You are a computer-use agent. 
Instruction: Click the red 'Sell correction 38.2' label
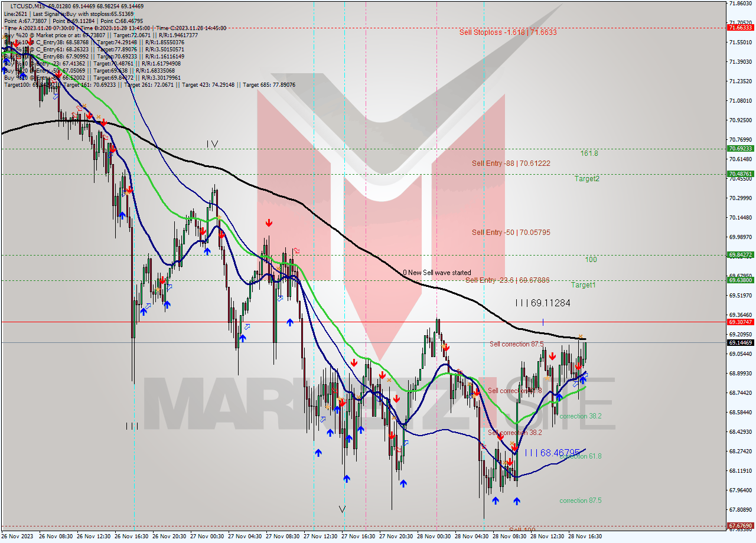point(515,433)
